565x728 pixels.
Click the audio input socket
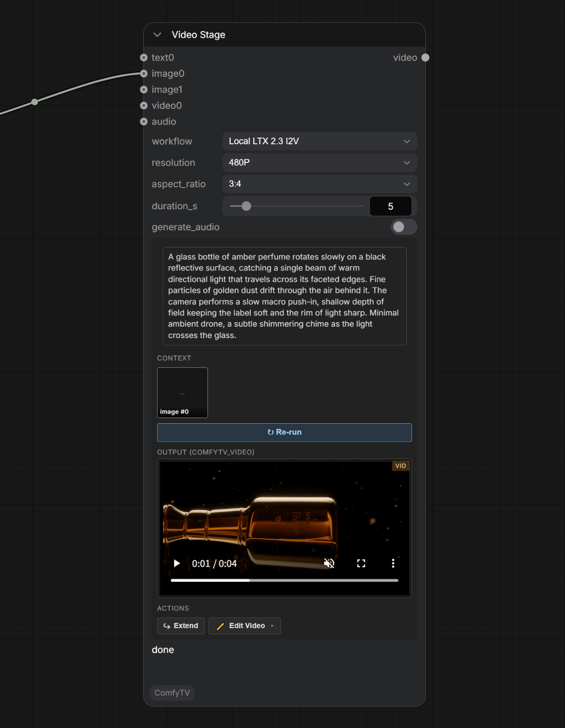pyautogui.click(x=143, y=122)
